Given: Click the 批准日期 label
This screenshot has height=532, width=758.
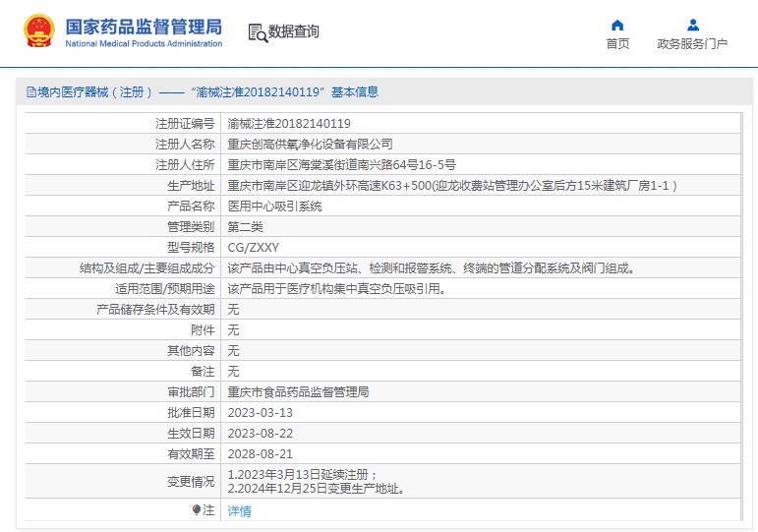Looking at the screenshot, I should tap(191, 413).
